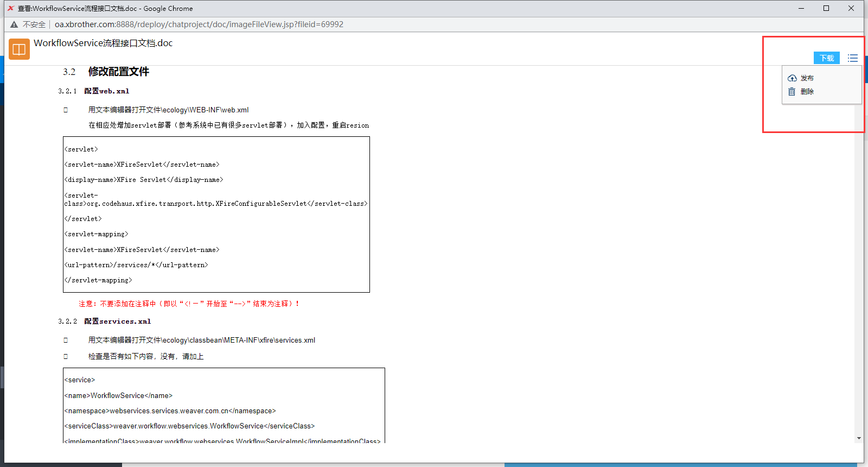Click the cloud upload icon for 发布
868x467 pixels.
792,78
